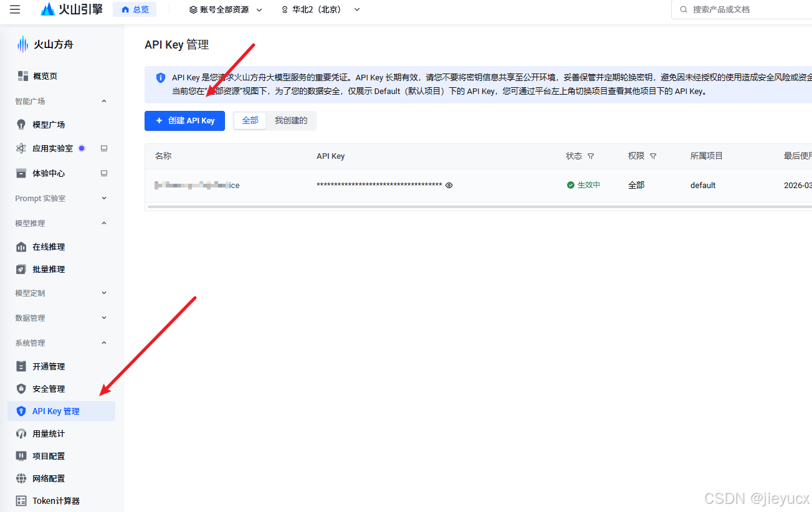Viewport: 812px width, 512px height.
Task: Open the hamburger menu in top bar
Action: point(15,9)
